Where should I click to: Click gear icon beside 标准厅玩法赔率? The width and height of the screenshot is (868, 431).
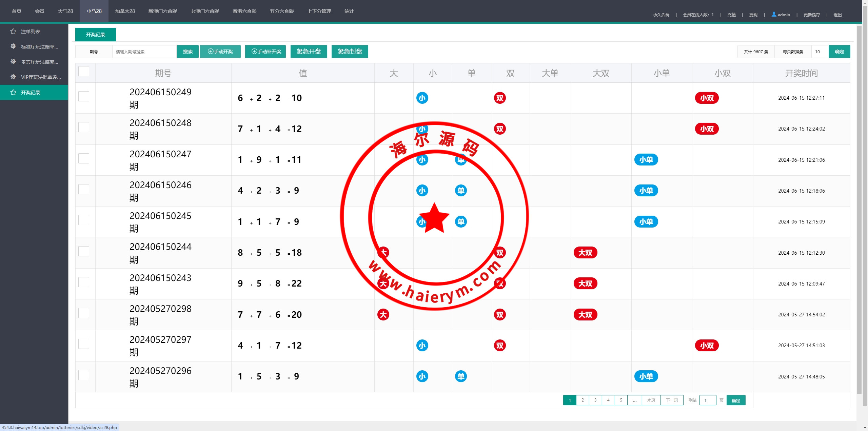pos(13,46)
